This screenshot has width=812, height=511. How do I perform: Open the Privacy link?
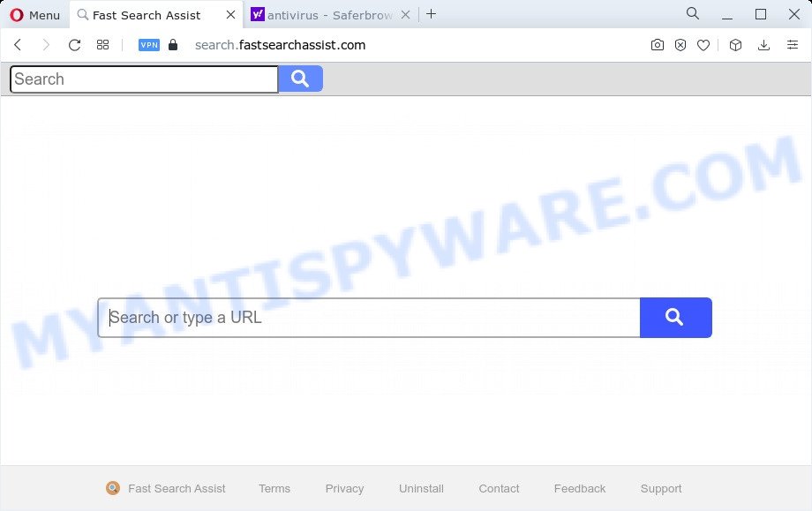click(344, 488)
